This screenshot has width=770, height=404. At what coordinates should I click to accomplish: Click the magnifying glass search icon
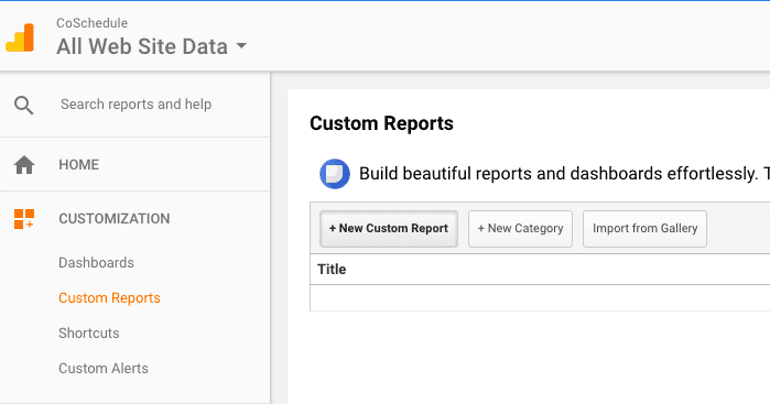point(24,105)
